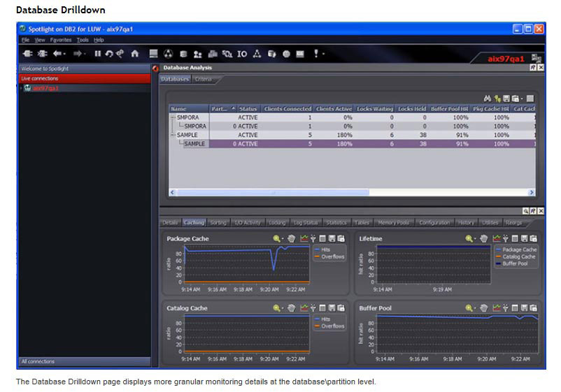Image resolution: width=561 pixels, height=392 pixels.
Task: Click the right scroll arrow under databases table
Action: click(532, 192)
